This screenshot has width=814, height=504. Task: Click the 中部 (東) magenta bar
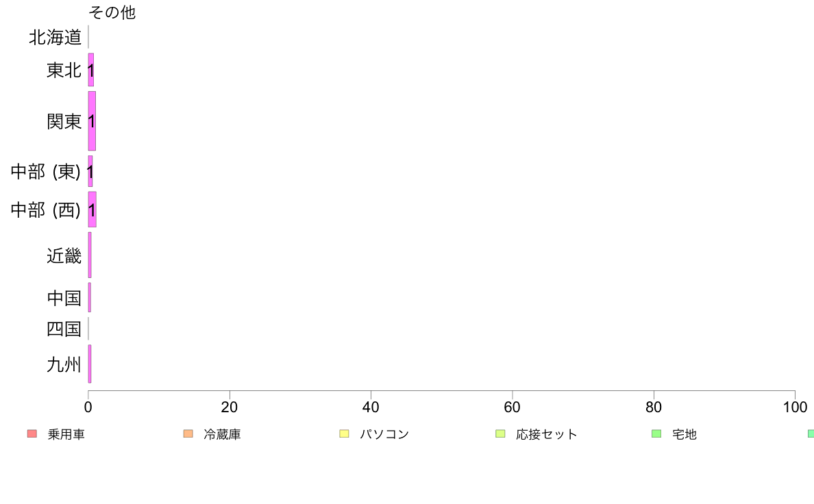[90, 171]
